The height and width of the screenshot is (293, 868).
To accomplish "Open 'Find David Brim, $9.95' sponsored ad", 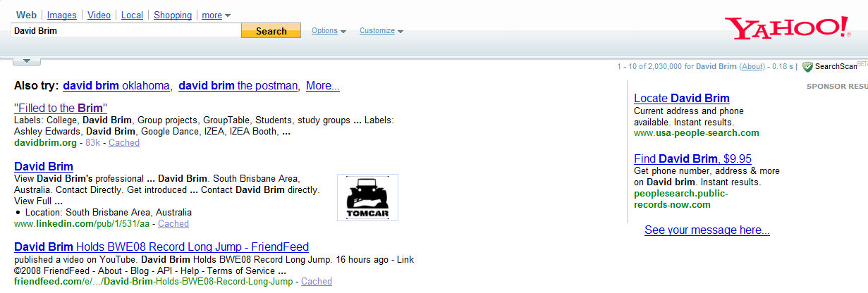I will point(693,159).
